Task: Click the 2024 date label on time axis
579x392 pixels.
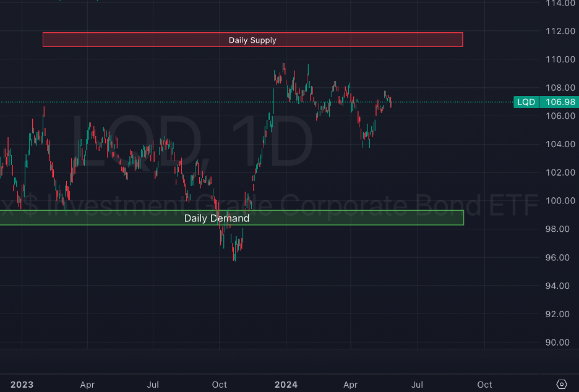Action: pyautogui.click(x=286, y=385)
